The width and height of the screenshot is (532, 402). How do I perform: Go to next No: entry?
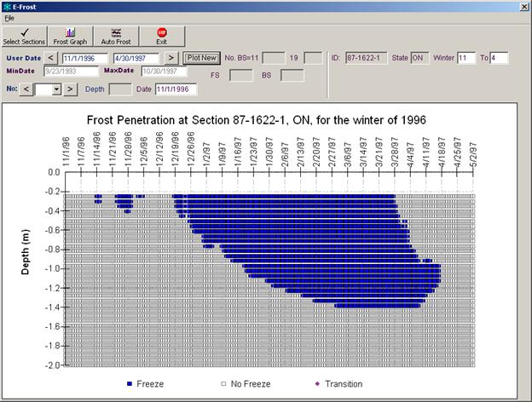[x=70, y=89]
